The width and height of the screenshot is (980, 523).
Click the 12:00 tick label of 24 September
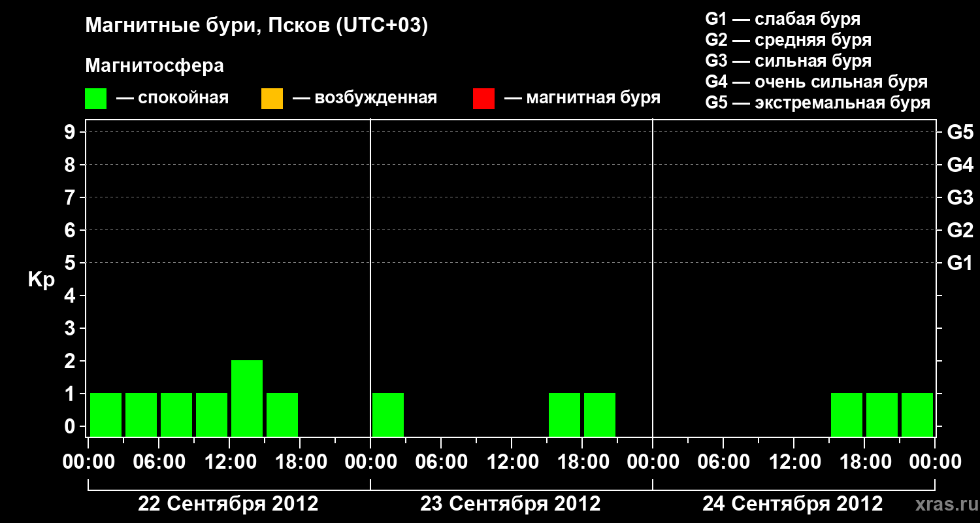(794, 462)
